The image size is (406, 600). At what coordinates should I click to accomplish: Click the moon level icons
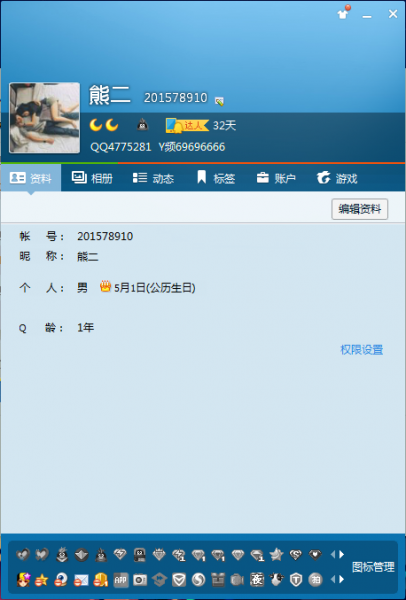104,125
